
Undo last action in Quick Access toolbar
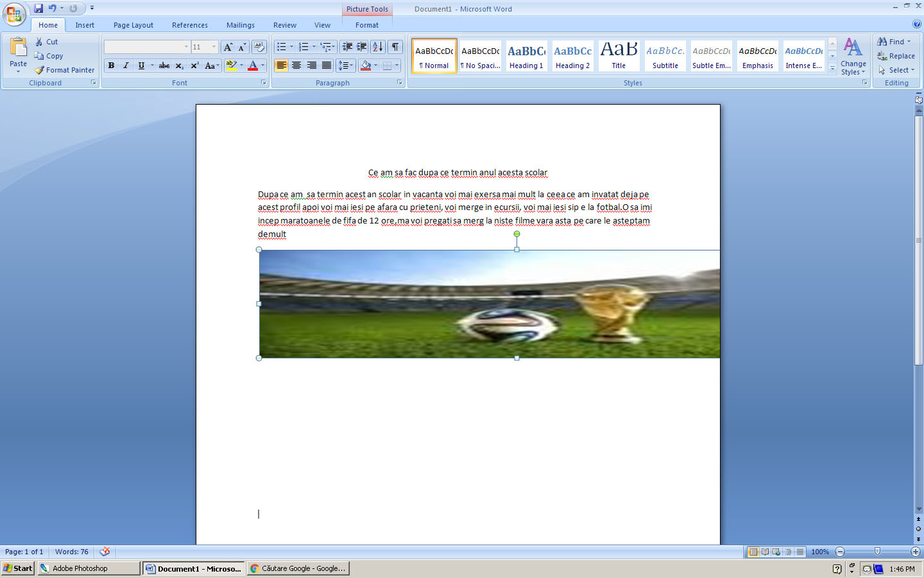[x=52, y=8]
